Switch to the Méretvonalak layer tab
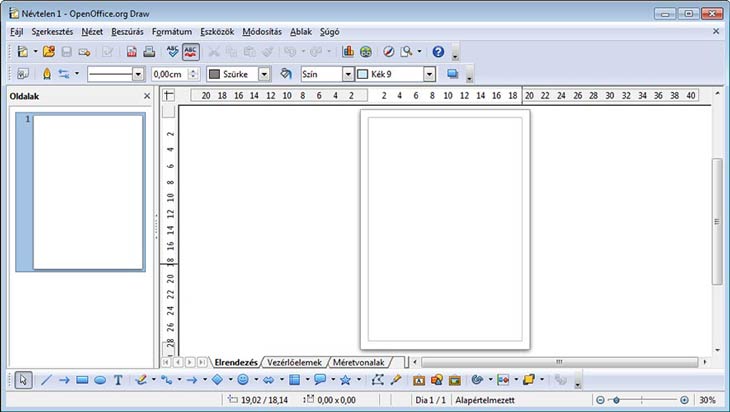 [x=358, y=362]
